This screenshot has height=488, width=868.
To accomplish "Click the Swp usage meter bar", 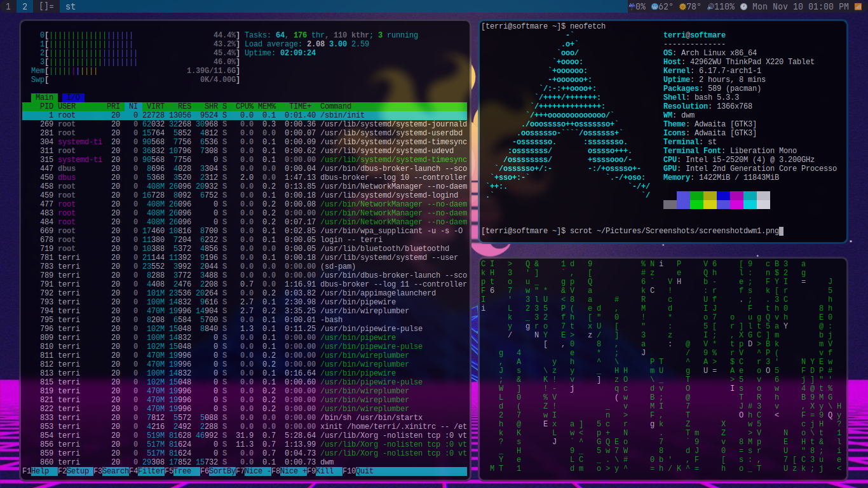I will 135,79.
